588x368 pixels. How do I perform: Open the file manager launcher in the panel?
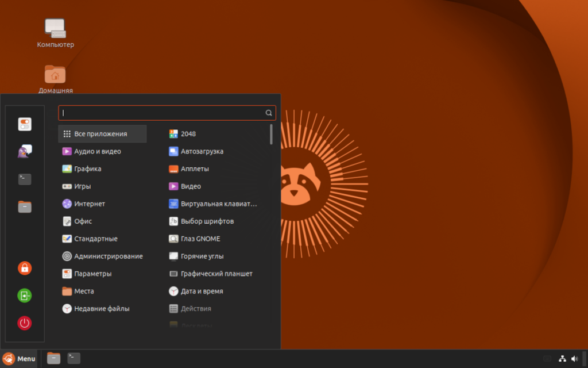click(53, 358)
